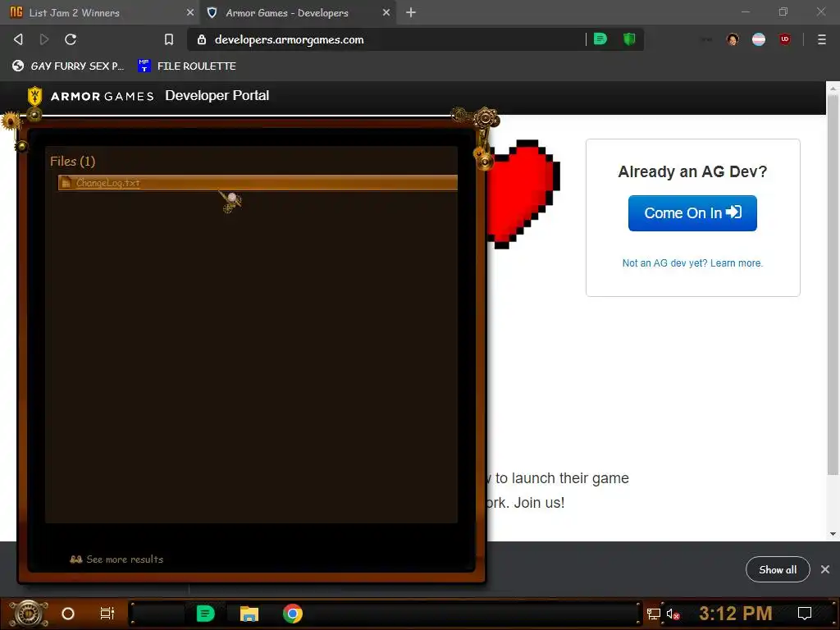840x630 pixels.
Task: Open Task View on the taskbar
Action: 107,614
